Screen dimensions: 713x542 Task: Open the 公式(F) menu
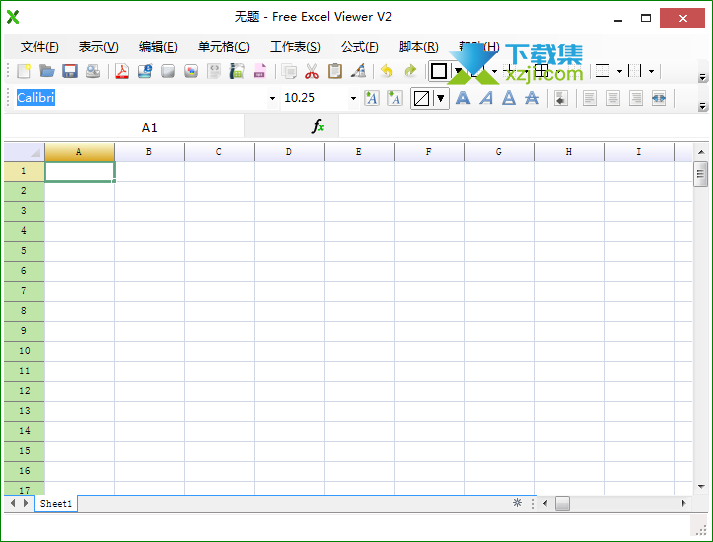[359, 46]
